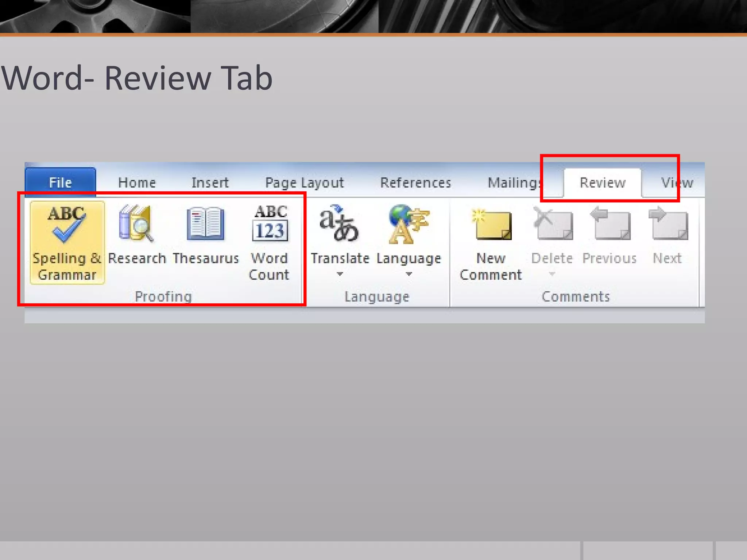Switch to the Insert tab
Viewport: 747px width, 560px height.
pos(210,182)
